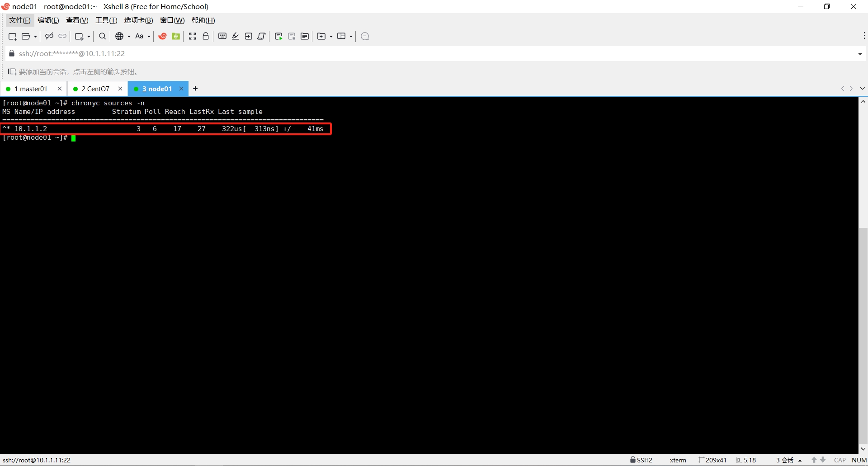Close the master01 tab
This screenshot has width=868, height=466.
[60, 89]
